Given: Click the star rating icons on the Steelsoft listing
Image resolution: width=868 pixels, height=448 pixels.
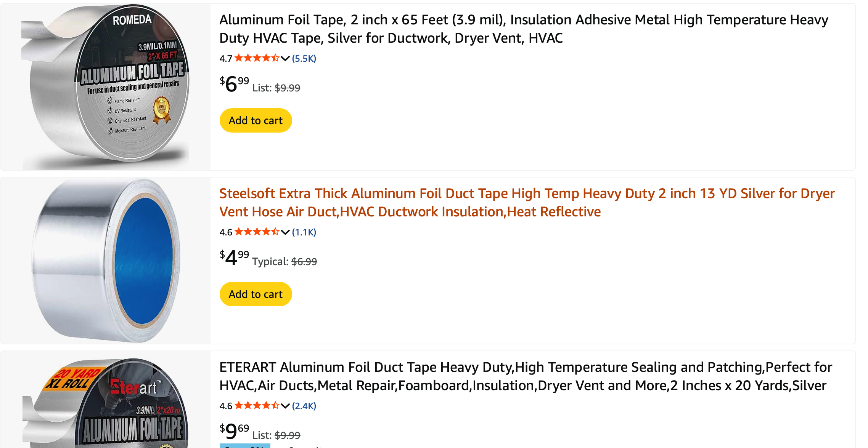Looking at the screenshot, I should pyautogui.click(x=257, y=232).
